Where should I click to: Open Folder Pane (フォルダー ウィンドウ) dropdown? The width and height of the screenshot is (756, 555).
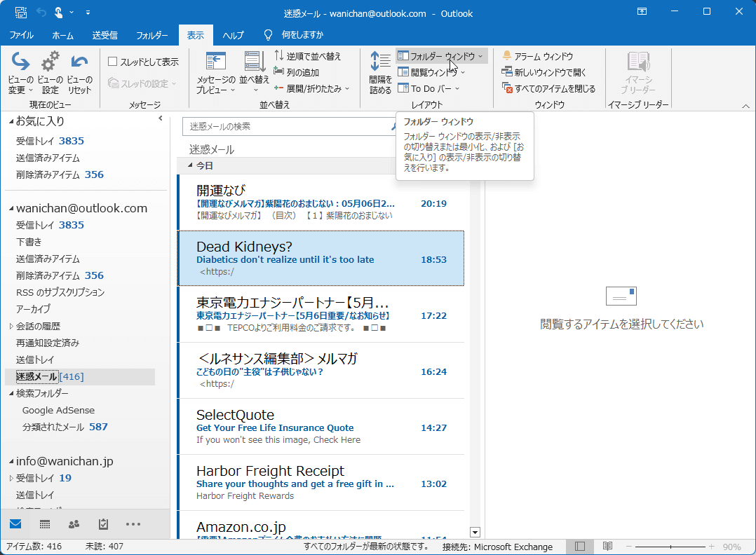click(x=440, y=56)
